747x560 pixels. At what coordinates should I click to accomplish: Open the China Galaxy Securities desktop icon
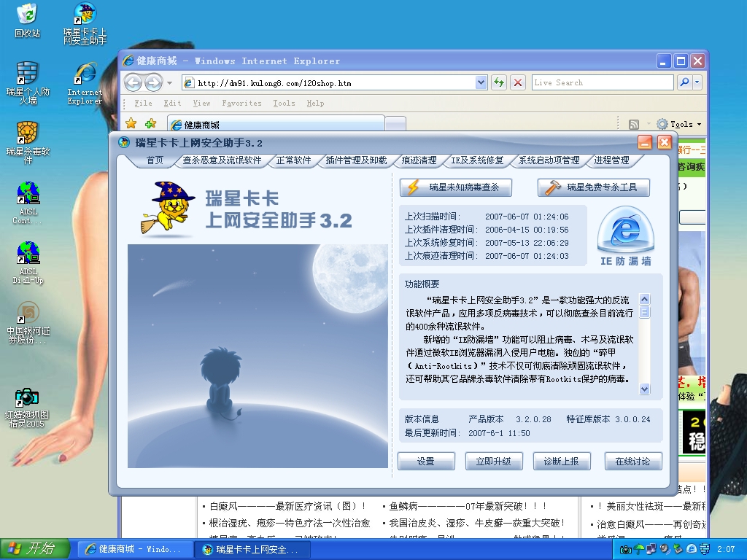pos(28,322)
